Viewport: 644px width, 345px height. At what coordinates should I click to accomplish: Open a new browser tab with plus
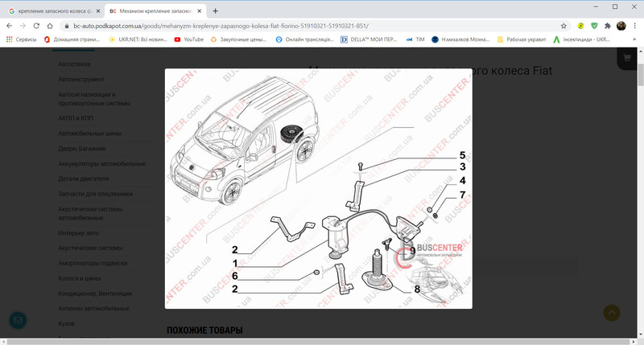tap(215, 11)
